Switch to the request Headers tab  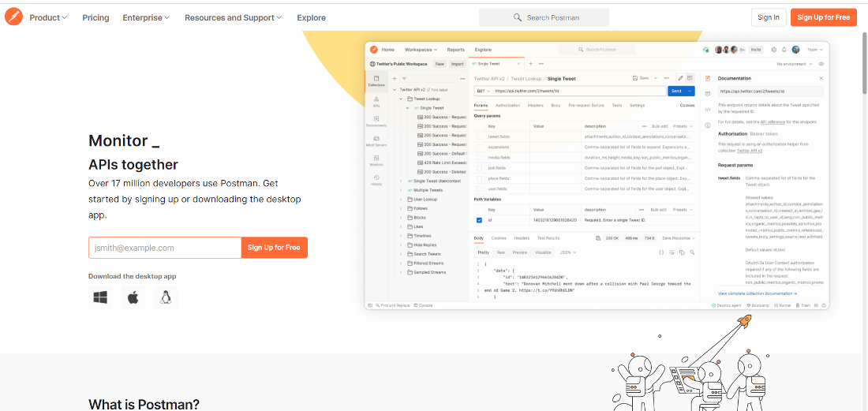tap(535, 105)
